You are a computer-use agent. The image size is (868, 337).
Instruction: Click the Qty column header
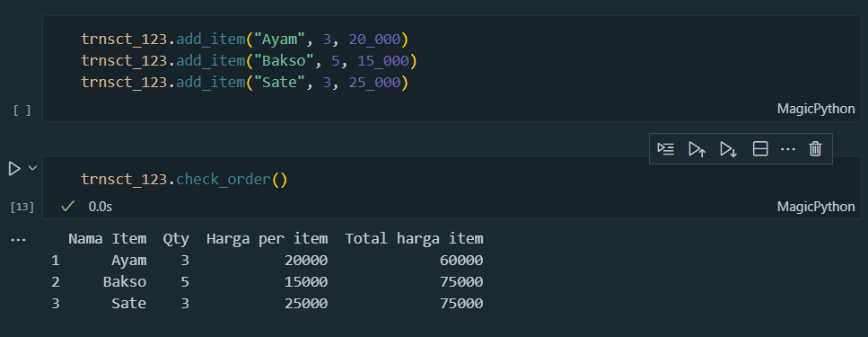click(x=176, y=239)
